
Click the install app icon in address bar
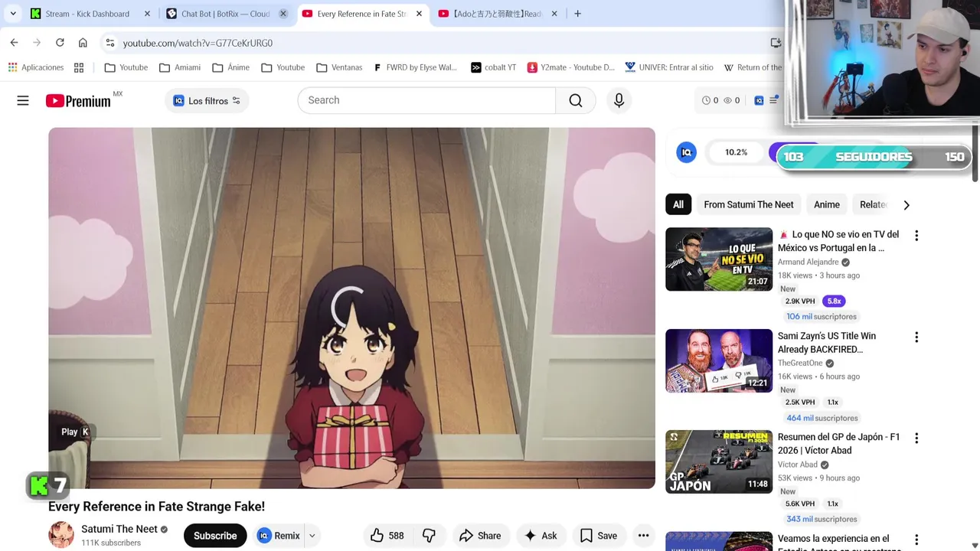[776, 43]
